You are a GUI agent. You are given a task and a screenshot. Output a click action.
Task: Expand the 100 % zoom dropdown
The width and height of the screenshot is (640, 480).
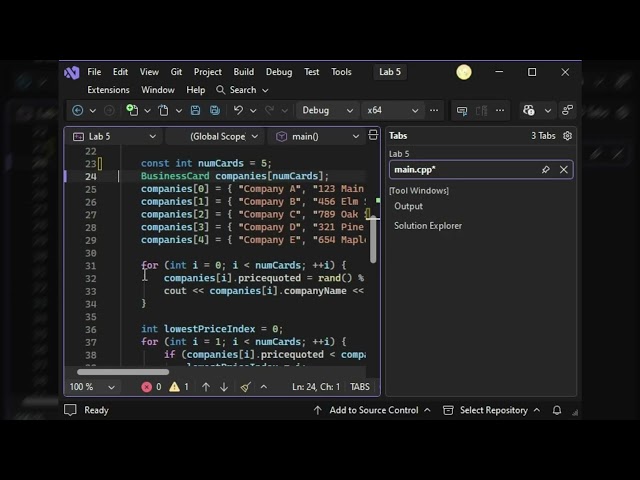(92, 387)
